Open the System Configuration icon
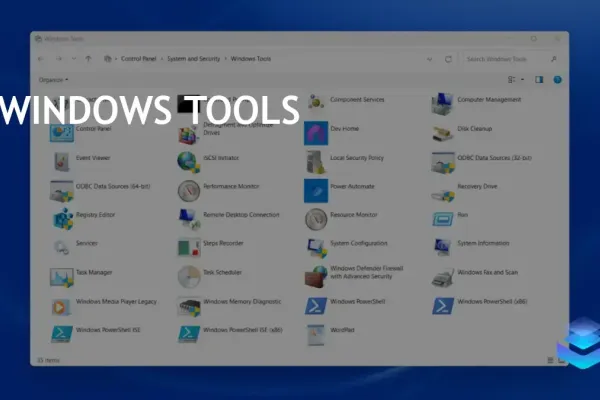 pos(317,248)
